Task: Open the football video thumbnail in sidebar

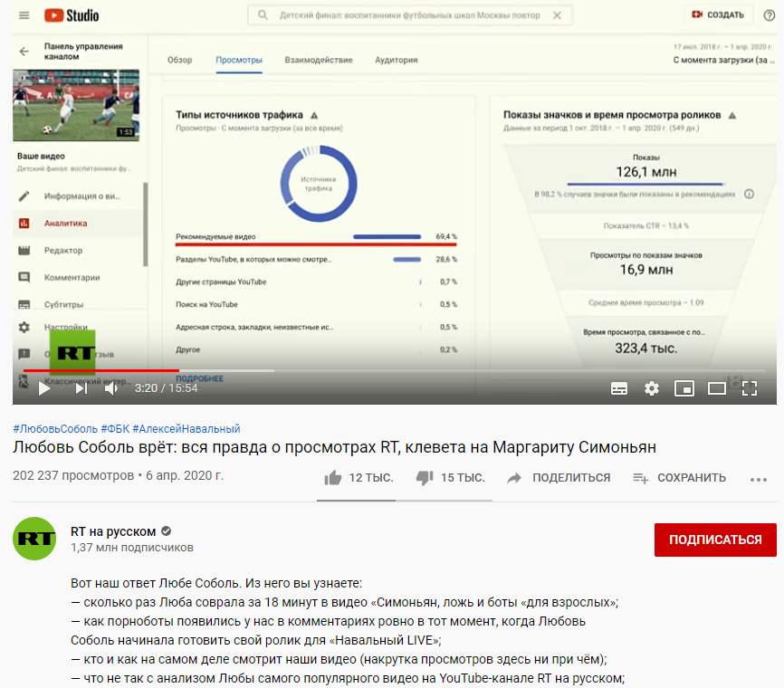Action: pos(76,106)
